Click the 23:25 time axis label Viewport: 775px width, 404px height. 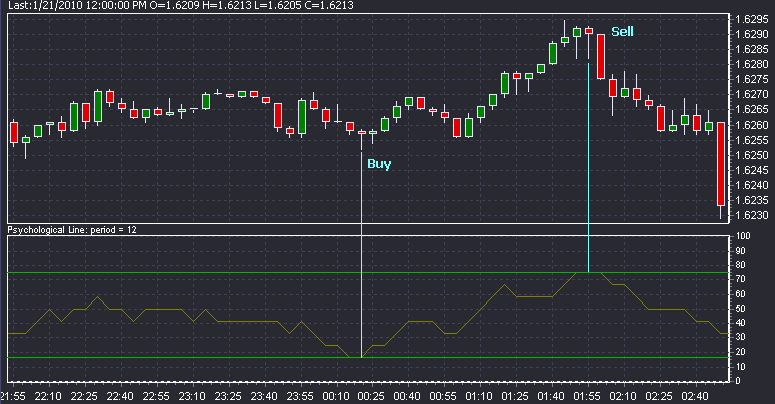click(228, 396)
